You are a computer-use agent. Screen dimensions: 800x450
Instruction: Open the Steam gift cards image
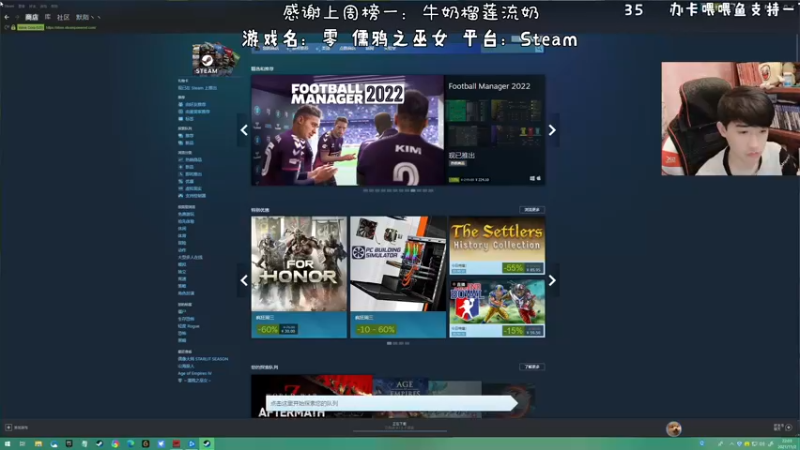[214, 58]
